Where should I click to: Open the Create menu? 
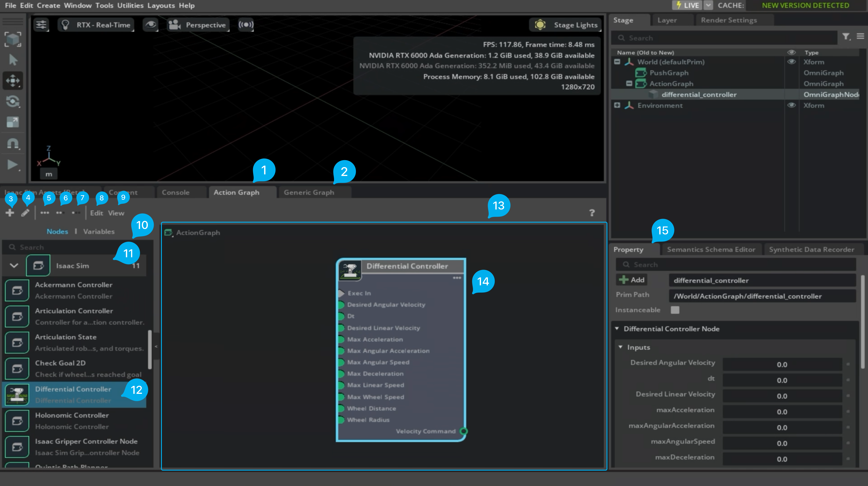(x=48, y=5)
